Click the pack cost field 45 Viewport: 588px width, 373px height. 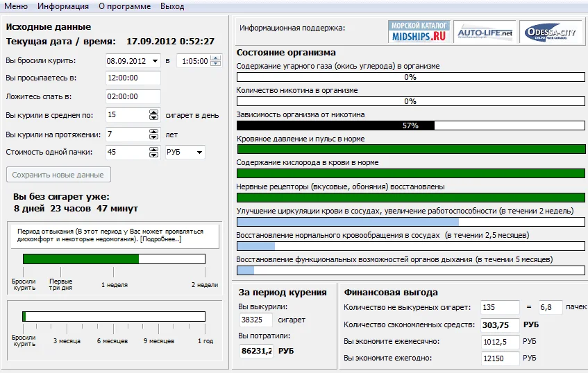[x=128, y=152]
